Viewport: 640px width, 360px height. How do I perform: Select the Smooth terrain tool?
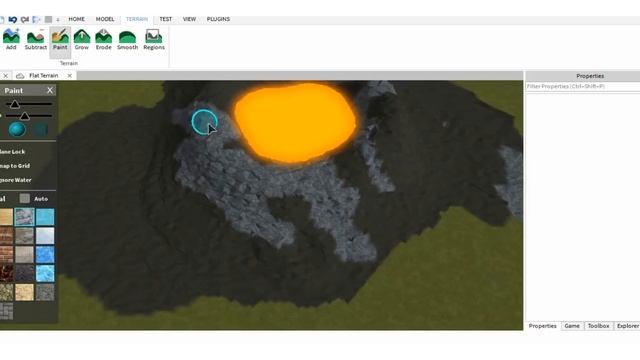[127, 40]
